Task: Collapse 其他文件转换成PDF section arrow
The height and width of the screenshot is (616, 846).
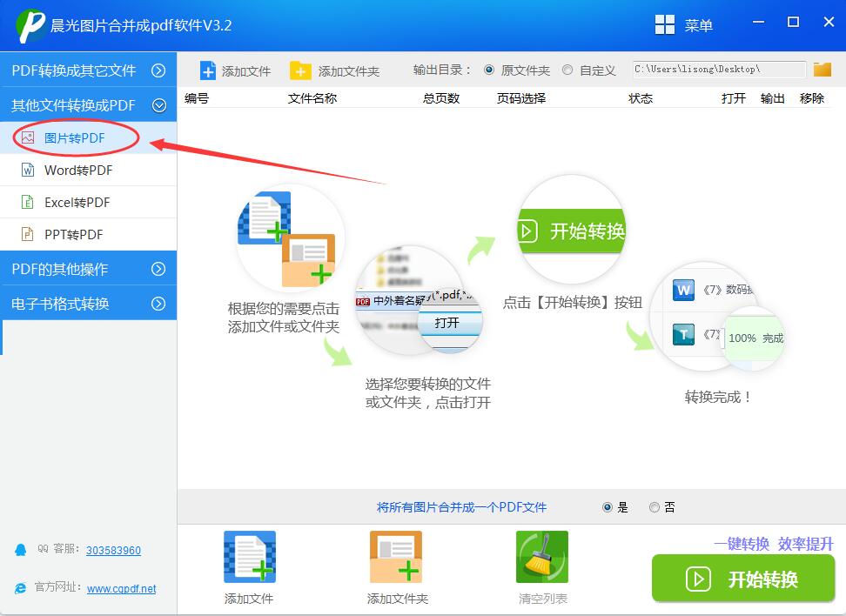Action: coord(158,105)
